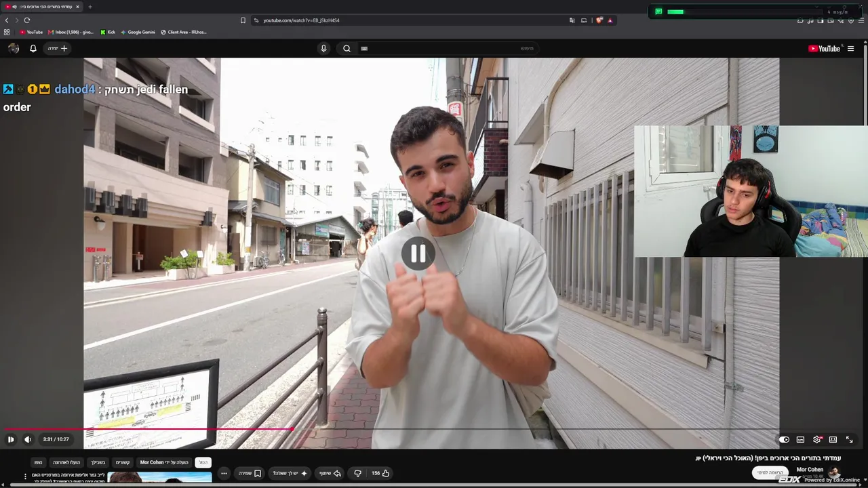
Task: Open the Mor Cohen channel avatar
Action: [x=834, y=472]
